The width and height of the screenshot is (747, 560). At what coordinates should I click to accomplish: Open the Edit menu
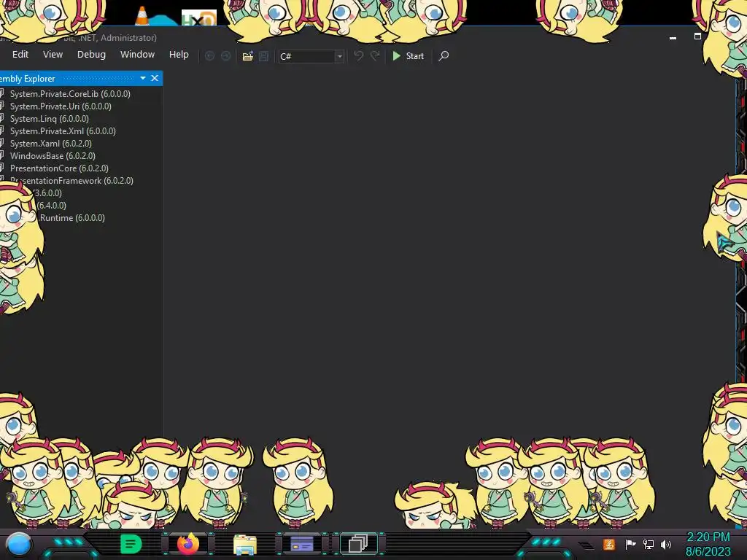coord(20,55)
